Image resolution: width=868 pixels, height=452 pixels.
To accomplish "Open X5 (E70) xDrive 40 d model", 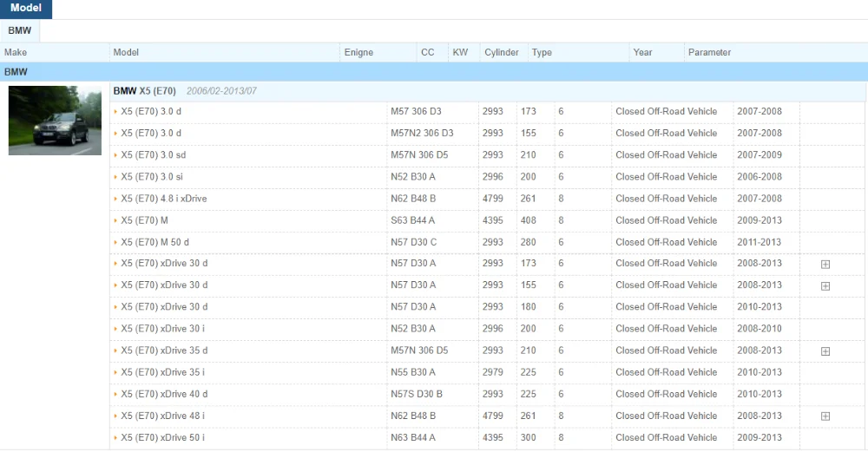I will [x=164, y=394].
